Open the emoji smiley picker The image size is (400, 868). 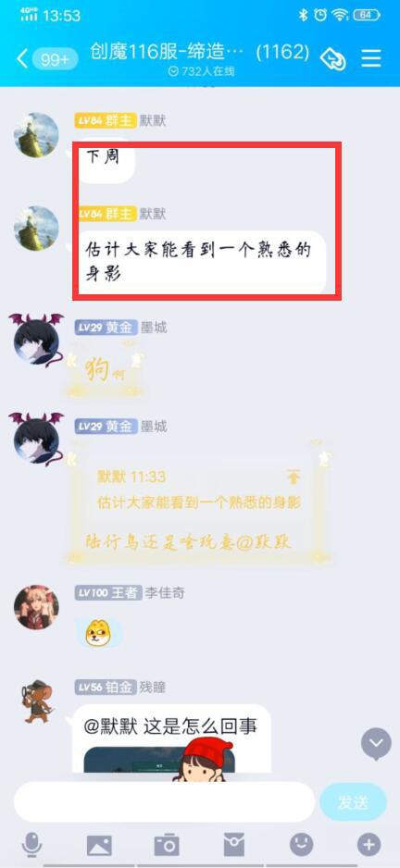coord(301,845)
